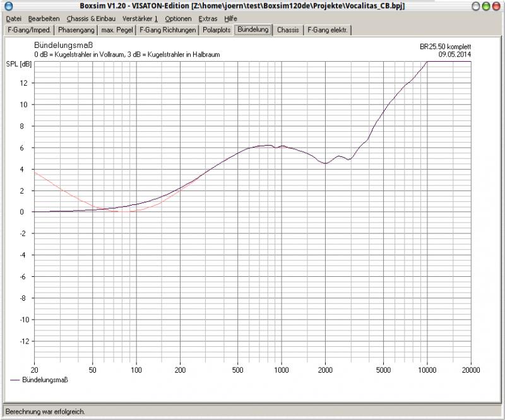
Task: Switch to the F-Gang/Imped. tab
Action: [x=28, y=30]
